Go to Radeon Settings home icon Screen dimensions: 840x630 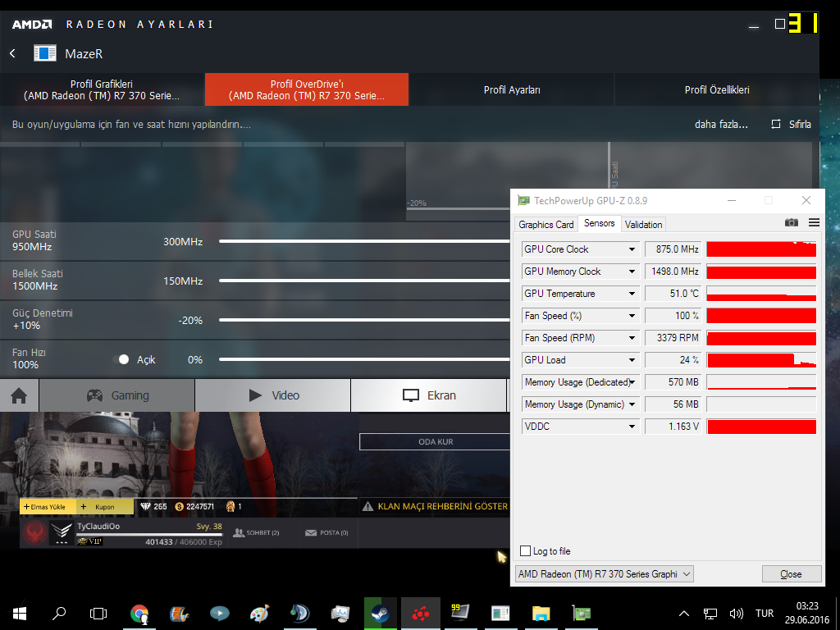click(20, 396)
